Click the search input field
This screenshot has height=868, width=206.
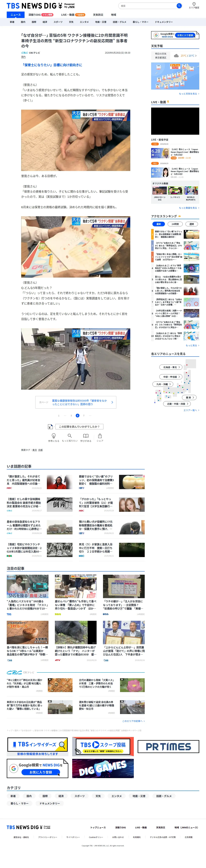(x=147, y=6)
